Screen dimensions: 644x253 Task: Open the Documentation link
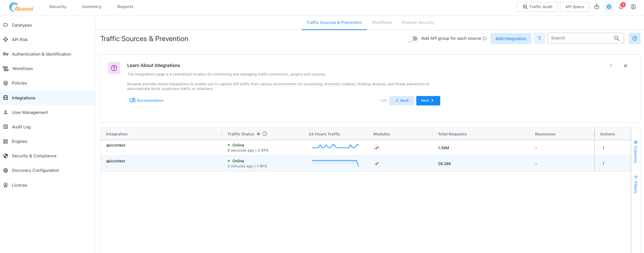pyautogui.click(x=146, y=100)
